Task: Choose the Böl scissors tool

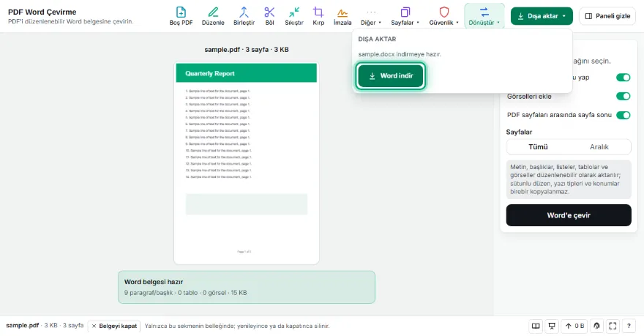Action: pos(269,16)
